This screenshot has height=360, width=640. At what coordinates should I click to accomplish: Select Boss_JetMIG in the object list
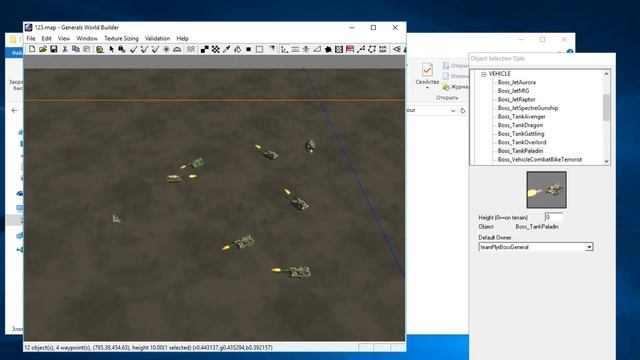[513, 91]
